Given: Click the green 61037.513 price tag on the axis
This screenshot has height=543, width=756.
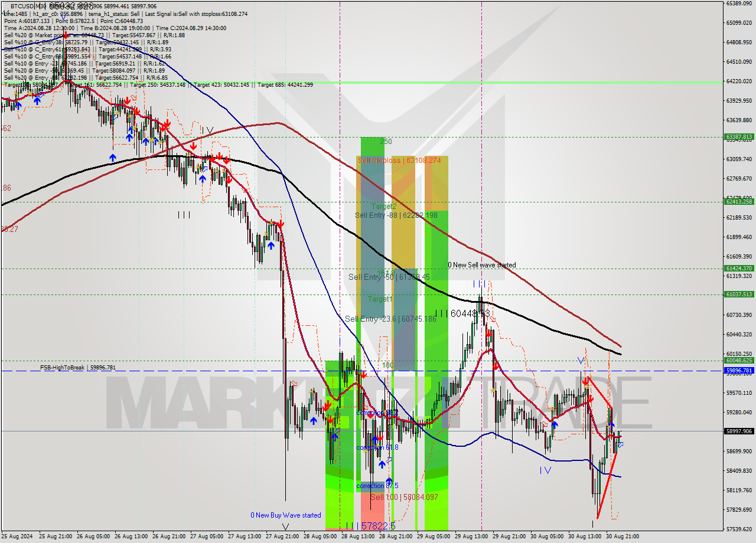Looking at the screenshot, I should tap(739, 294).
